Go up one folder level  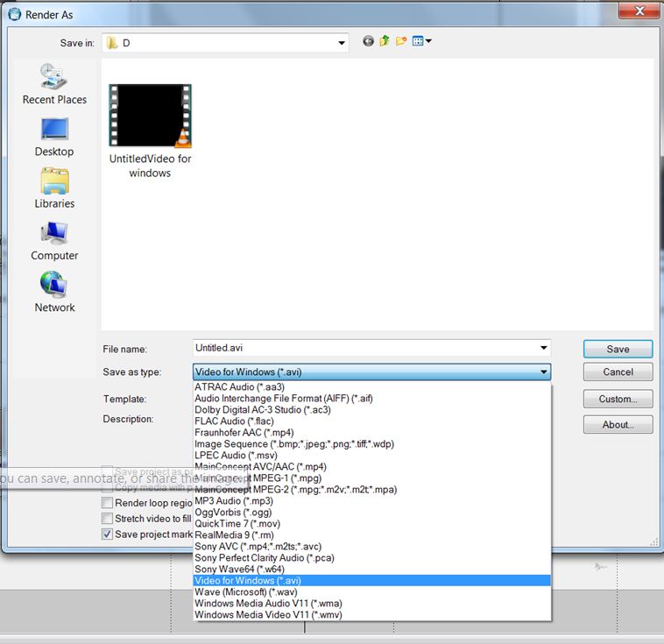coord(385,41)
